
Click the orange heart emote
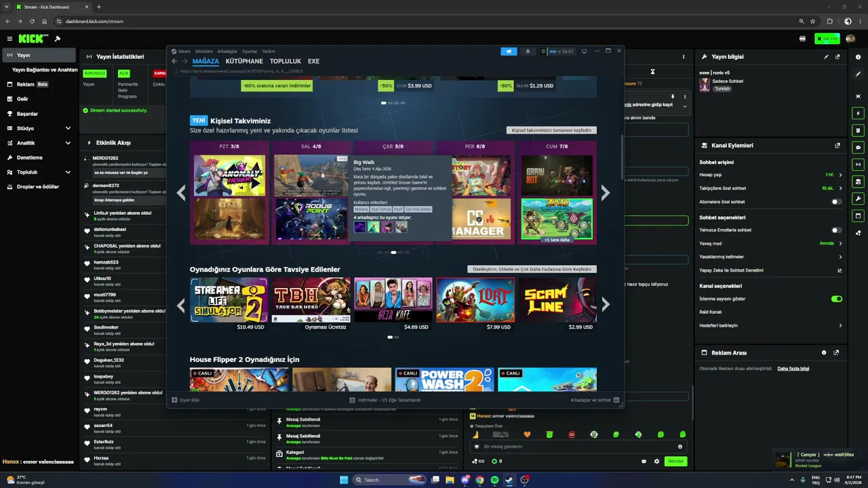pos(527,434)
